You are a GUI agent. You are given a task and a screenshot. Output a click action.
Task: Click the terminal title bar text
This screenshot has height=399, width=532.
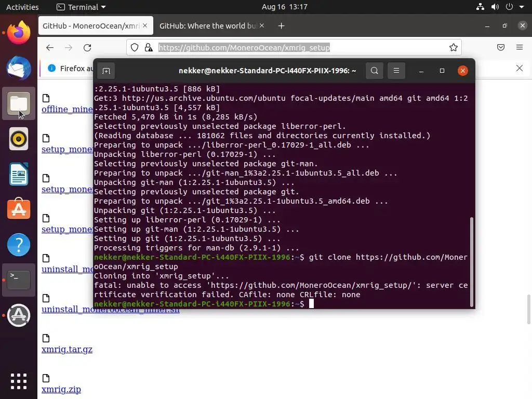[x=268, y=71]
